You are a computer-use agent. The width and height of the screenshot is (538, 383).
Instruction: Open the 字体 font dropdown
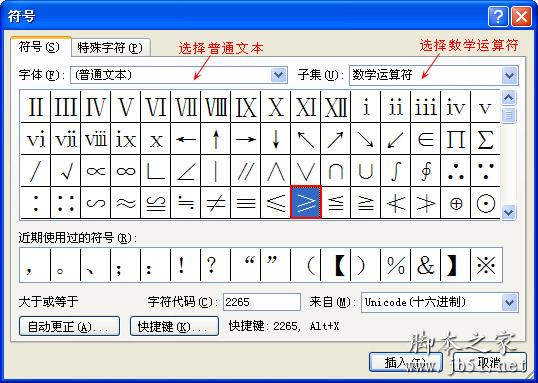pos(279,75)
